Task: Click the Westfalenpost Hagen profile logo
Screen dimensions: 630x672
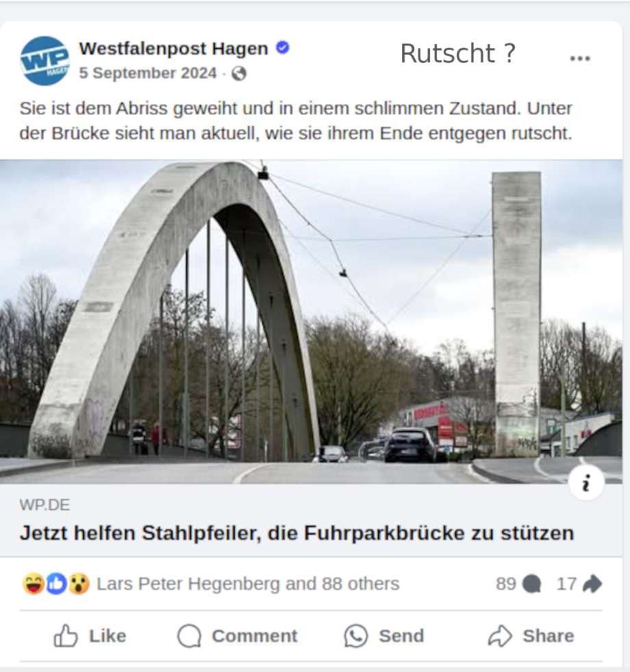Action: pyautogui.click(x=45, y=61)
